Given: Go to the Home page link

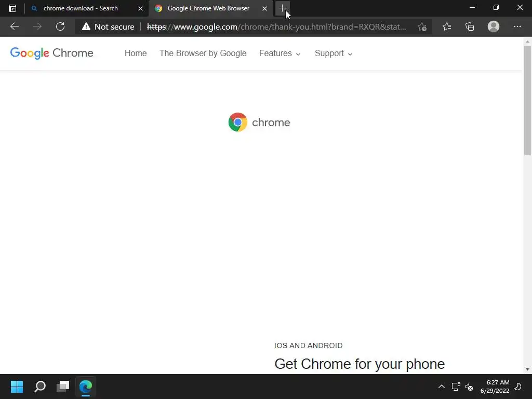Looking at the screenshot, I should [136, 54].
